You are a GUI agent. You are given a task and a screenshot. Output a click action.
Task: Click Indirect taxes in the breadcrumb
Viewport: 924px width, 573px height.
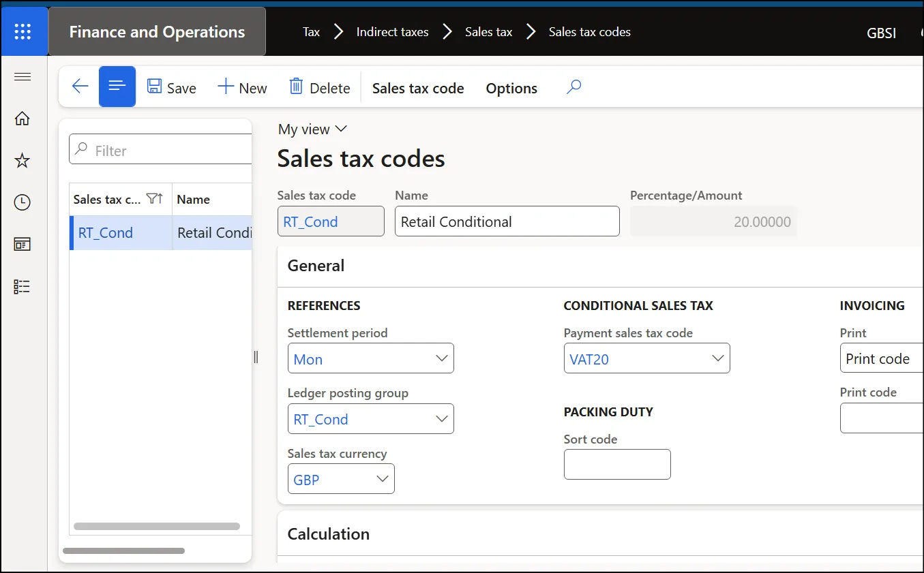[x=393, y=32]
